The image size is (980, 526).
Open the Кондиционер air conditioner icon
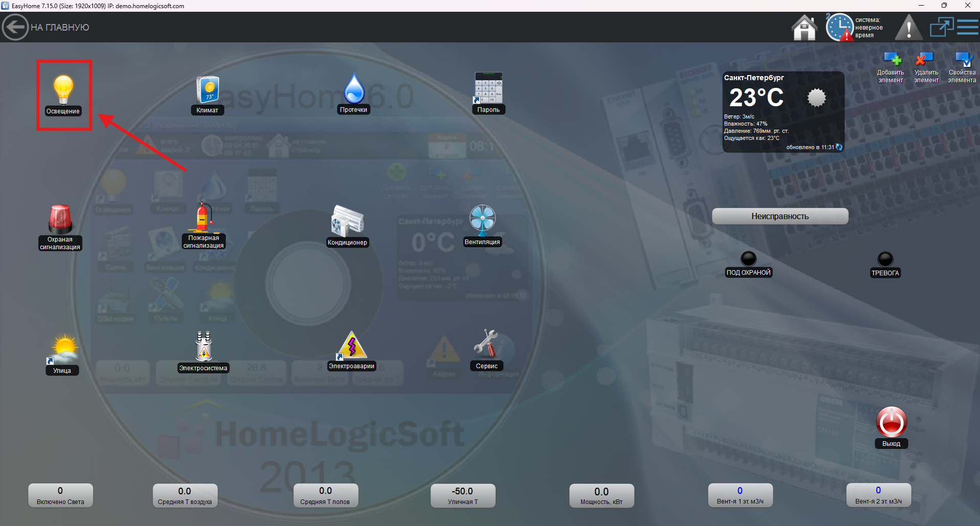(347, 221)
